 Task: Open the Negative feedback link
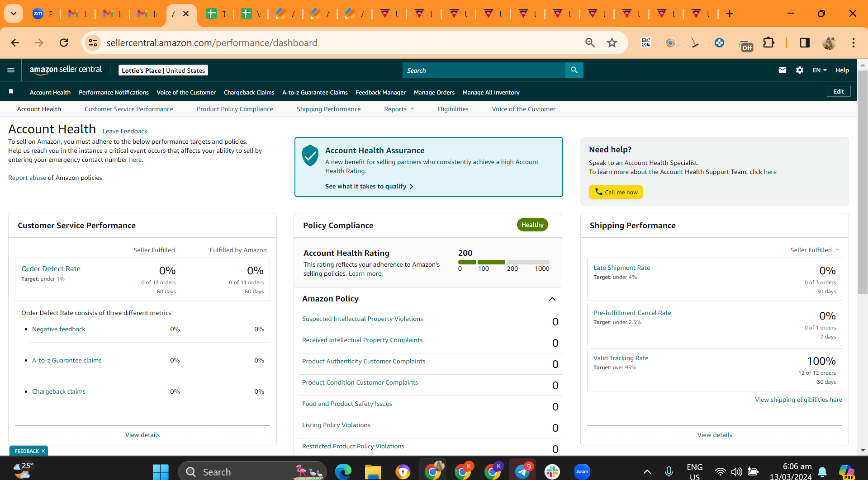point(59,329)
